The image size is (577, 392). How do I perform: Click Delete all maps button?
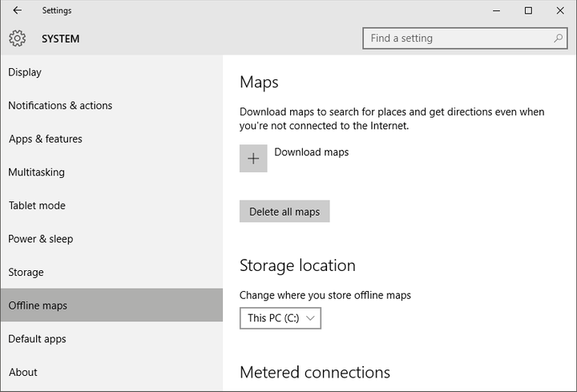(x=284, y=212)
